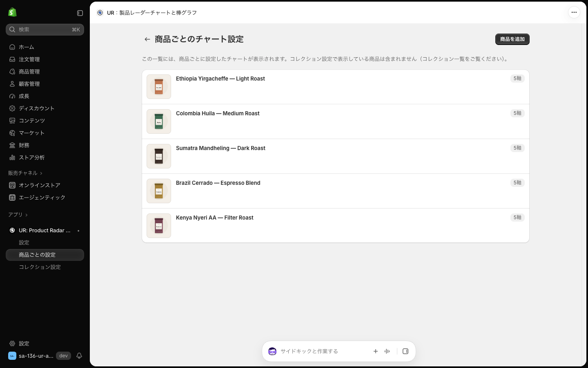The width and height of the screenshot is (588, 368).
Task: Click the Brazil Cerrado product thumbnail
Action: [x=159, y=191]
